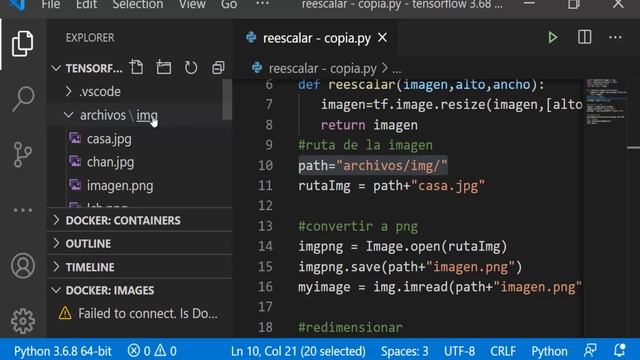Click line number 12 in gutter

click(x=265, y=205)
